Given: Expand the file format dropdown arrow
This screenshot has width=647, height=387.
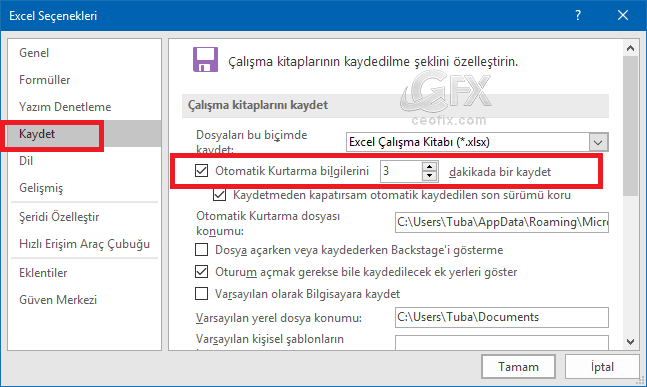Looking at the screenshot, I should click(x=598, y=142).
